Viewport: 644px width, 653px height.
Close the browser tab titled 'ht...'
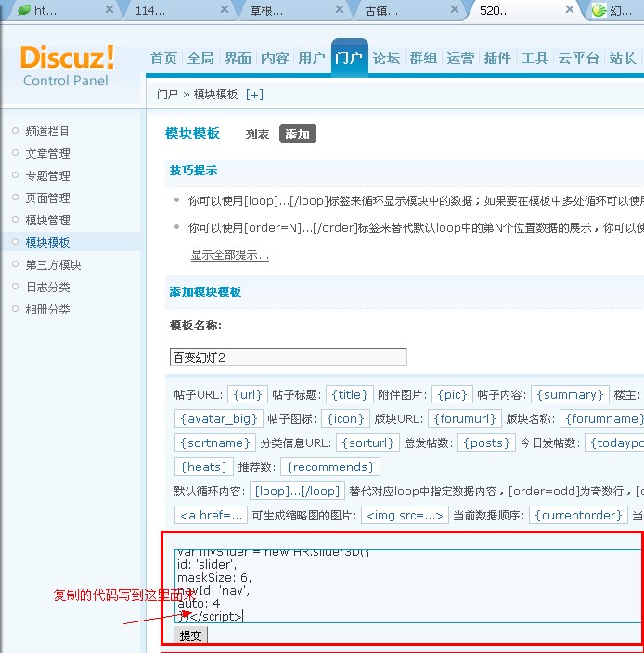point(109,9)
